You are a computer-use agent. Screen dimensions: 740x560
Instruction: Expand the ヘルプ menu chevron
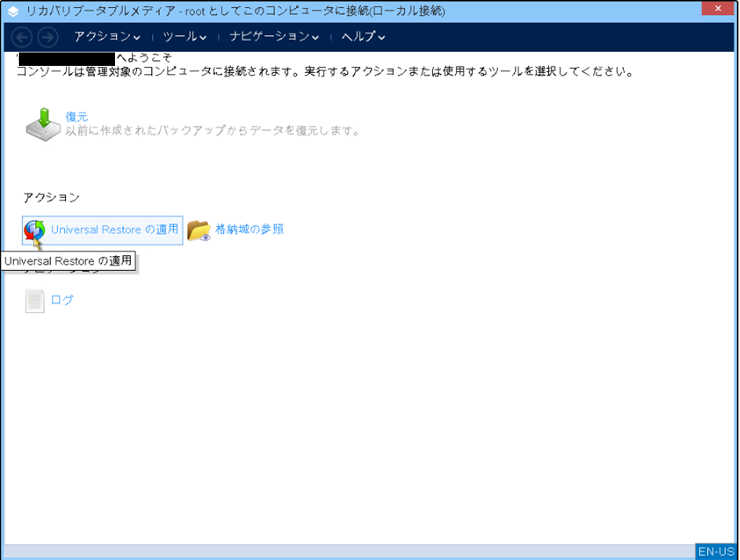pos(381,38)
